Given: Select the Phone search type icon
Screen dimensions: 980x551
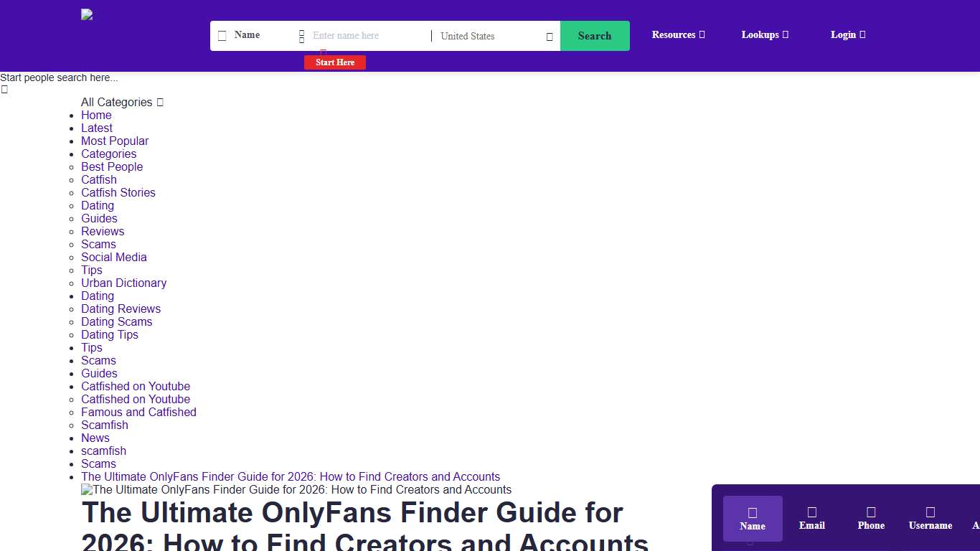Looking at the screenshot, I should 871,510.
